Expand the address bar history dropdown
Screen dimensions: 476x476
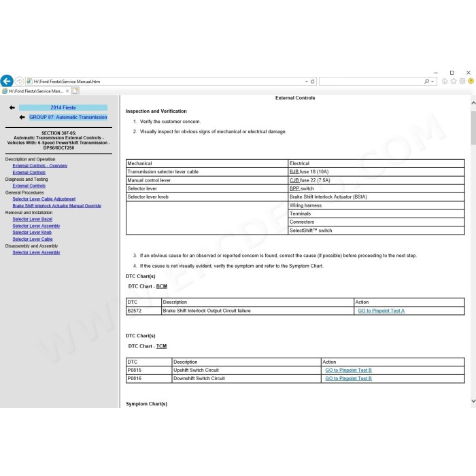[x=306, y=82]
